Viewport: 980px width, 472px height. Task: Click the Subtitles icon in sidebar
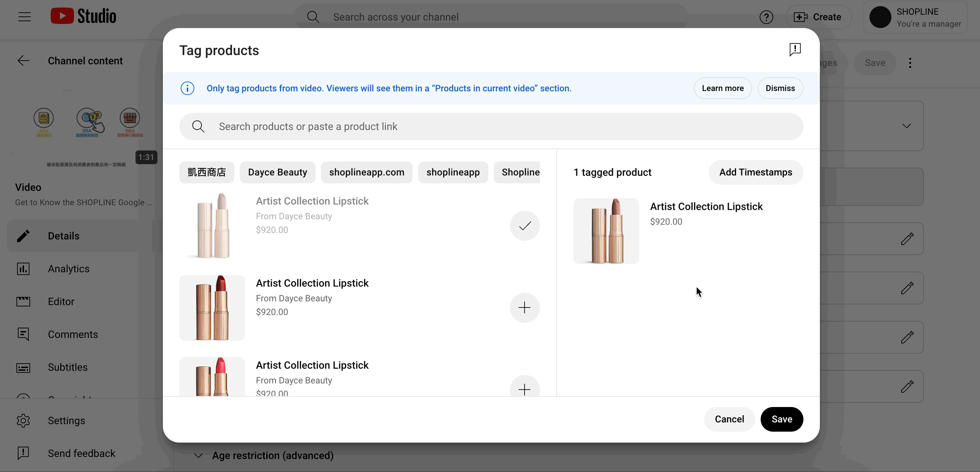pos(23,368)
